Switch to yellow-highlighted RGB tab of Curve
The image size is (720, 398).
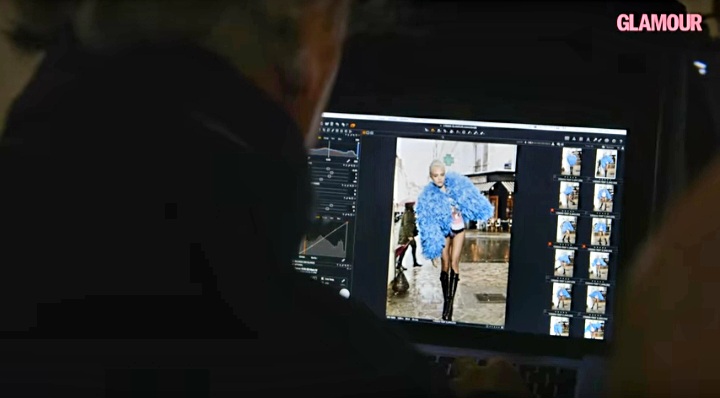coord(318,218)
